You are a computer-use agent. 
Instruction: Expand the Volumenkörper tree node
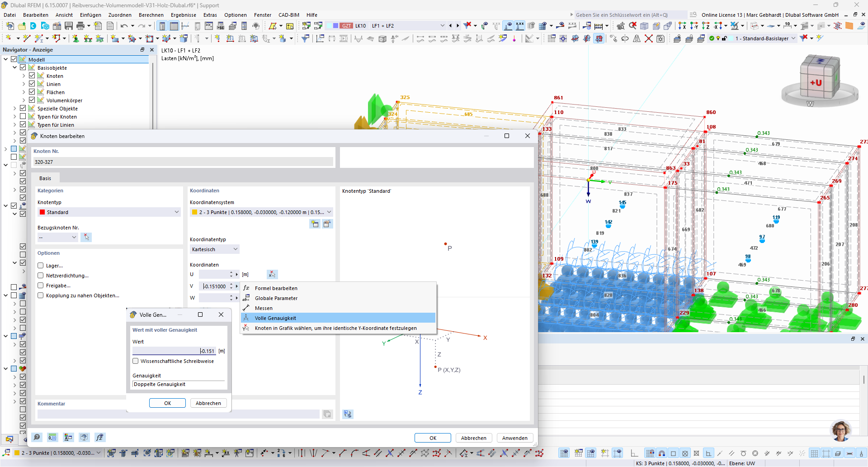coord(24,100)
